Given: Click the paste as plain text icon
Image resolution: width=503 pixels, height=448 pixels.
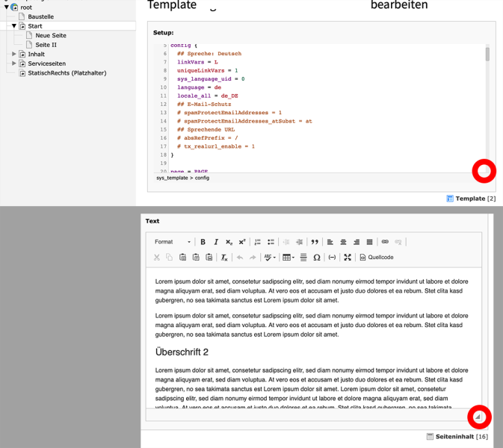Looking at the screenshot, I should [196, 258].
